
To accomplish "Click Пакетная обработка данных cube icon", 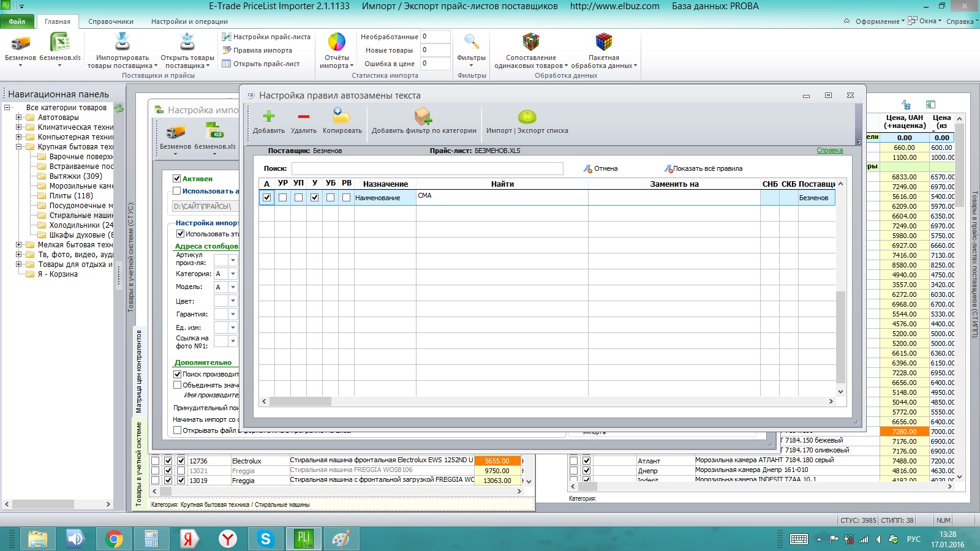I will [x=604, y=42].
